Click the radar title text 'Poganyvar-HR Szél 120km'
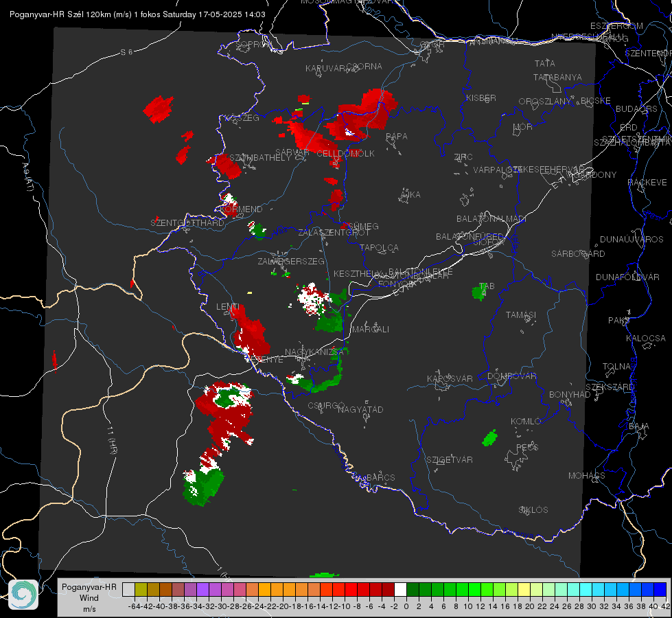The image size is (672, 618). [60, 14]
